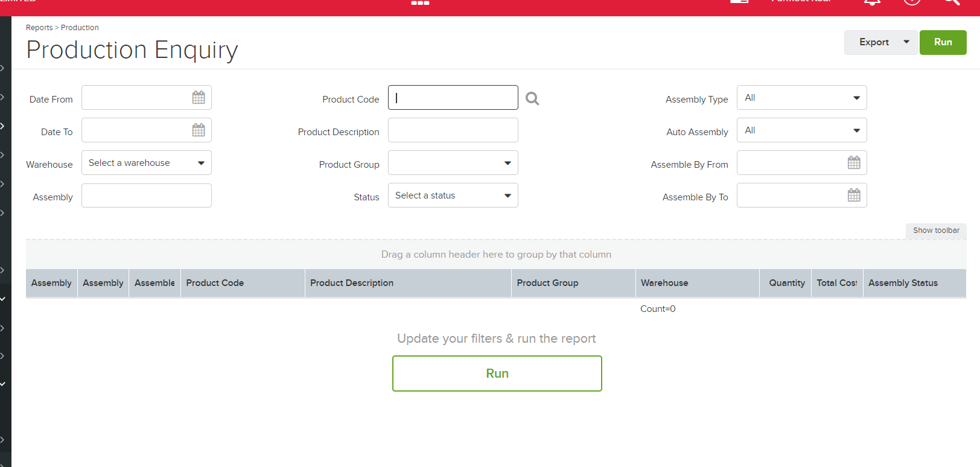Open the Status dropdown
This screenshot has height=467, width=980.
(x=453, y=195)
